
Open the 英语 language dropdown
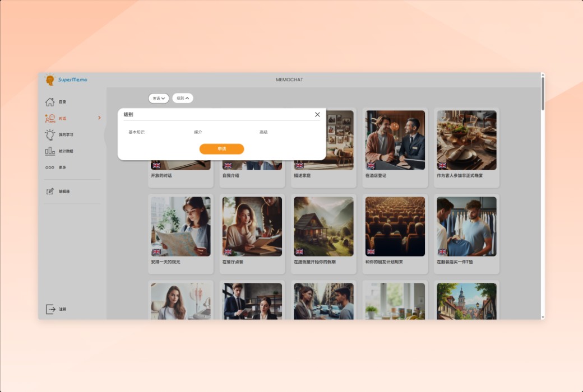159,99
